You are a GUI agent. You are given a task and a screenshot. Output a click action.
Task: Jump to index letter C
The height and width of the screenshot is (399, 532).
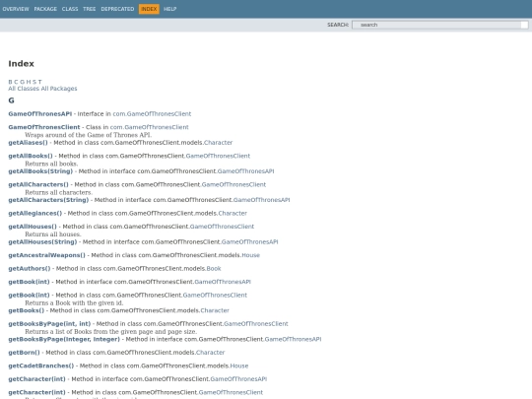tap(16, 82)
